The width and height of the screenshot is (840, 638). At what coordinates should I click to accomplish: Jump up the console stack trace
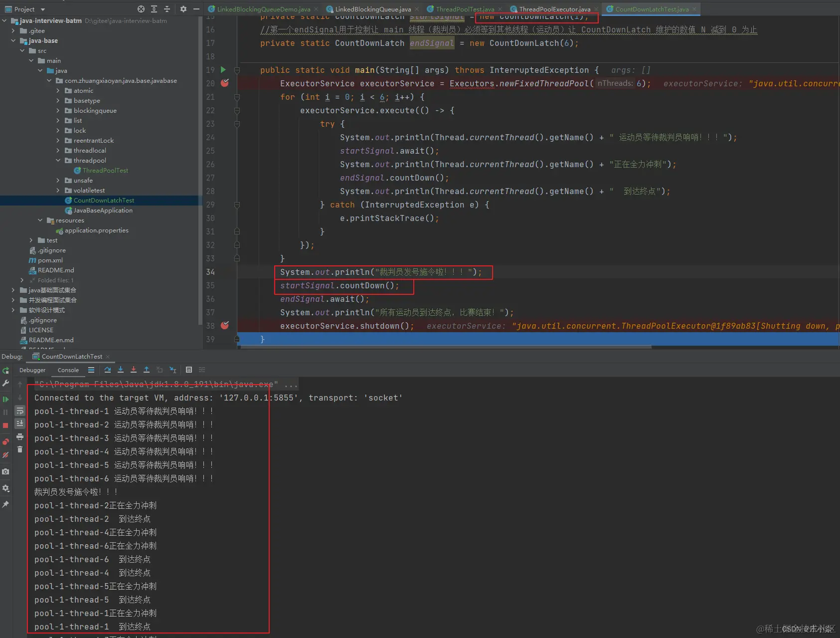coord(20,384)
